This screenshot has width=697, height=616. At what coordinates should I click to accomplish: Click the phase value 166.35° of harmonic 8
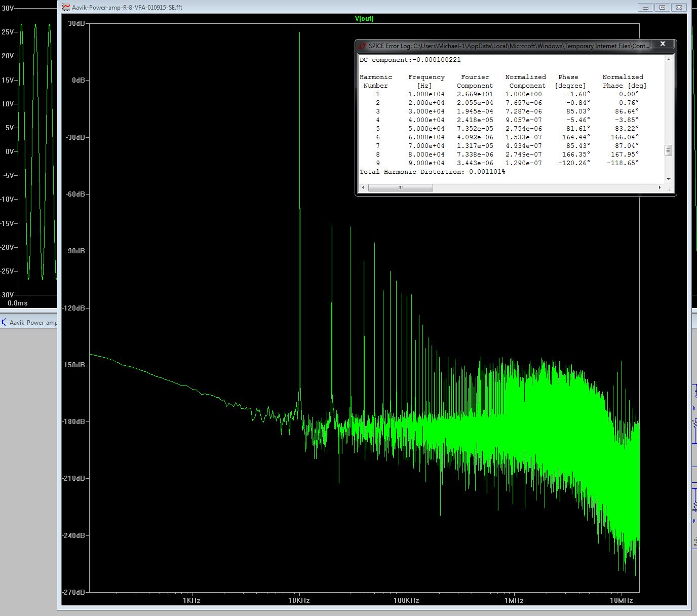tap(576, 155)
